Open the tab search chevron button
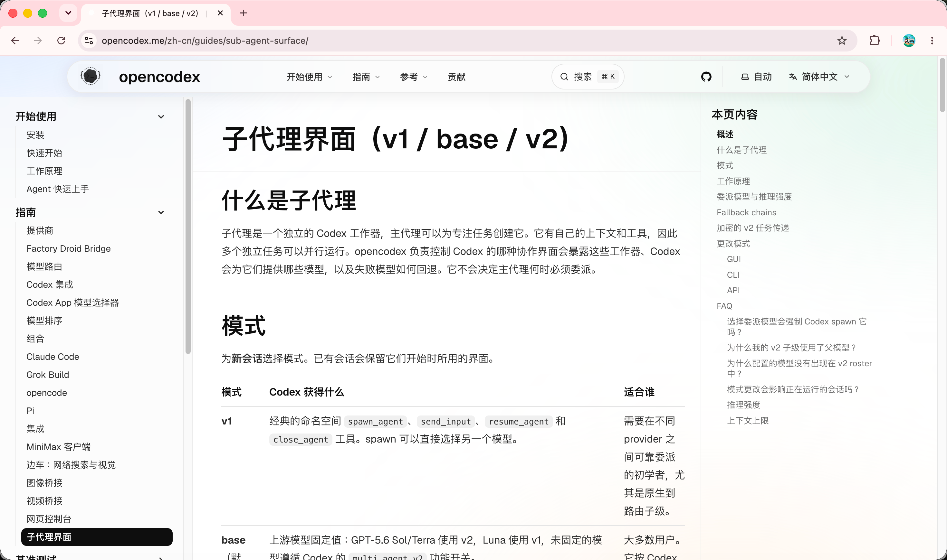 68,13
